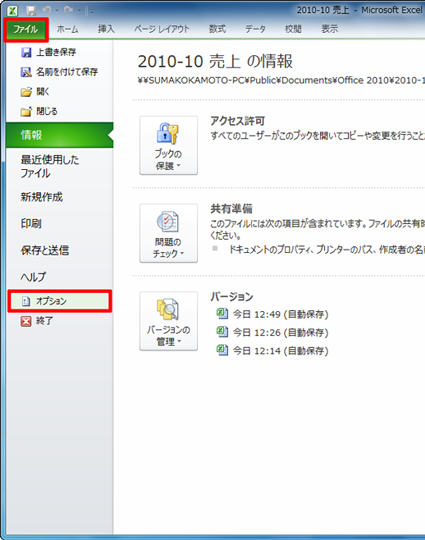The height and width of the screenshot is (540, 425).
Task: Choose 名前を付けて保存 in the menu
Action: (x=59, y=72)
